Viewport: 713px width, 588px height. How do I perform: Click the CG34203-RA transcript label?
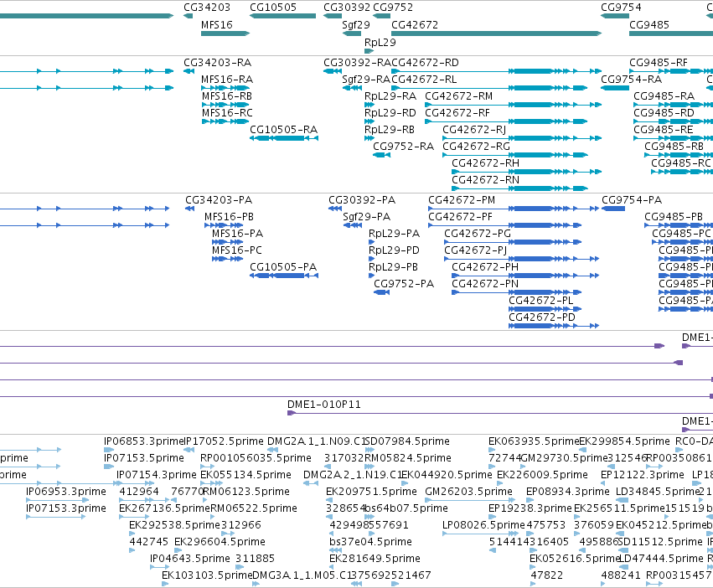[217, 62]
